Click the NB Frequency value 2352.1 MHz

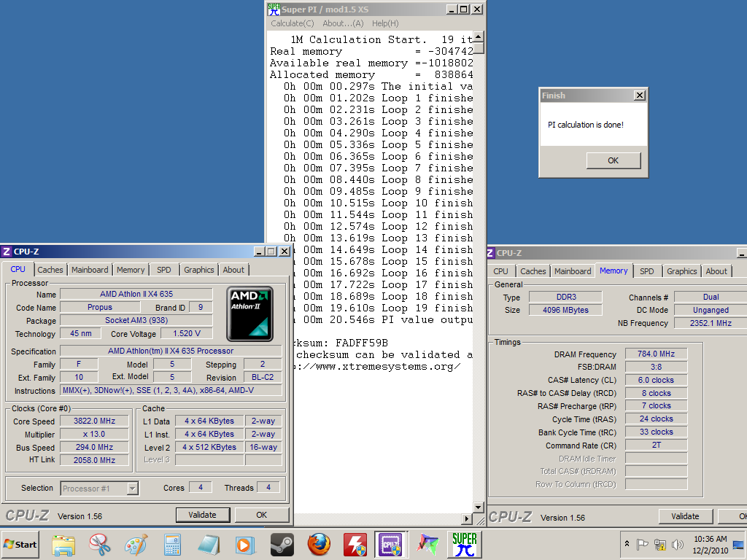(711, 323)
